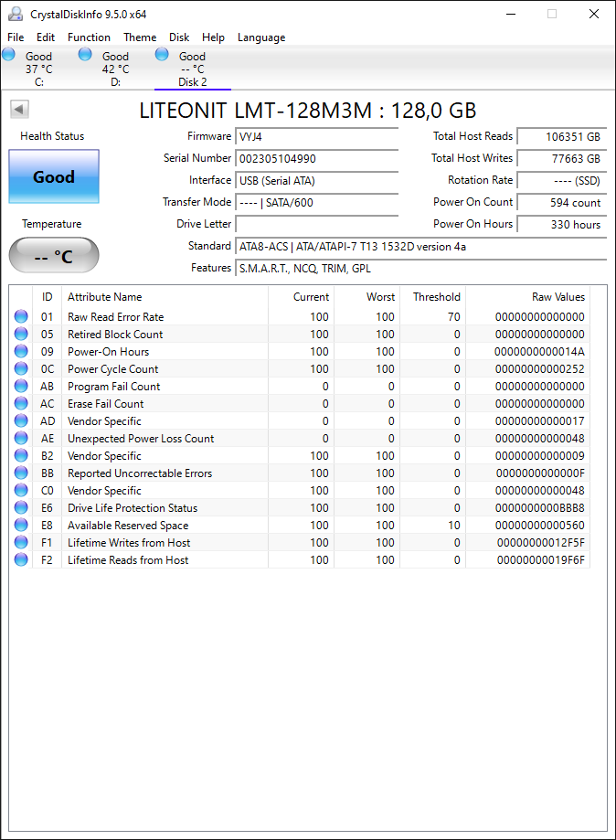Click the empty Drive Letter field

pyautogui.click(x=316, y=225)
